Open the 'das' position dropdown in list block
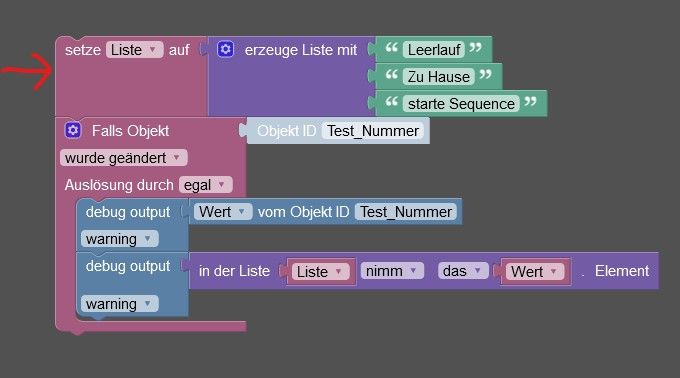Image resolution: width=680 pixels, height=378 pixels. pos(463,271)
